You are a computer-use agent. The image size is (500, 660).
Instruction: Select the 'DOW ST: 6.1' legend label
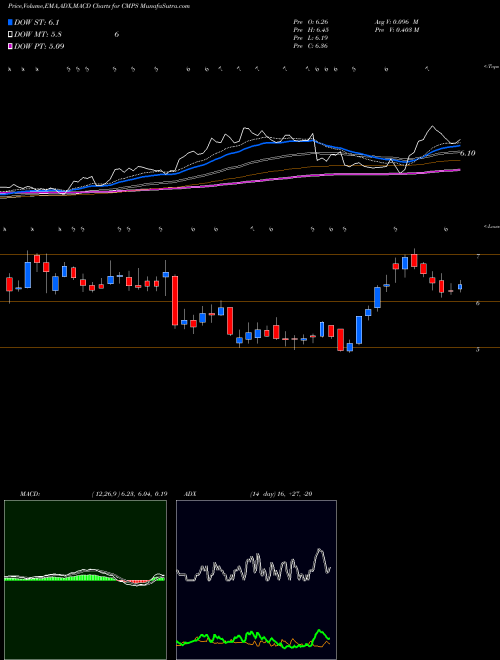point(37,23)
